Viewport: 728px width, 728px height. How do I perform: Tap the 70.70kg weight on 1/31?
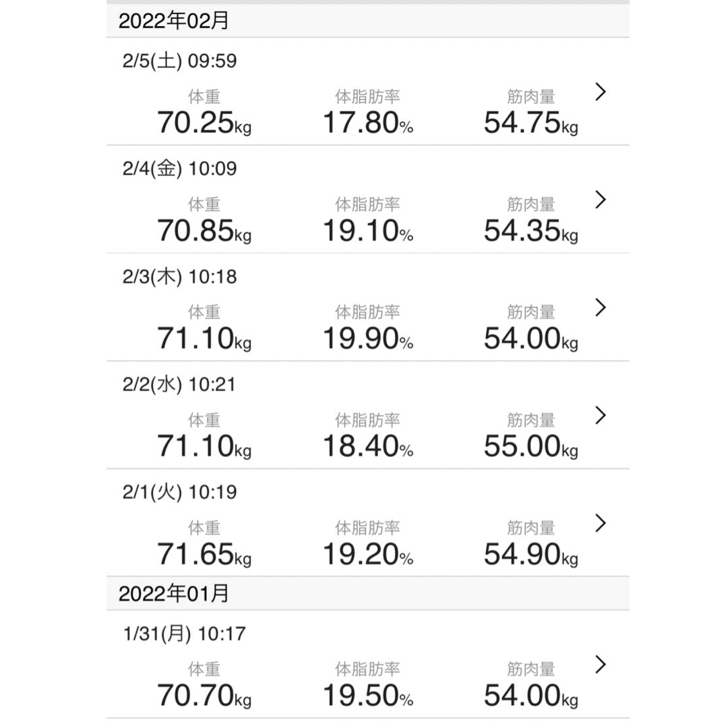point(204,694)
